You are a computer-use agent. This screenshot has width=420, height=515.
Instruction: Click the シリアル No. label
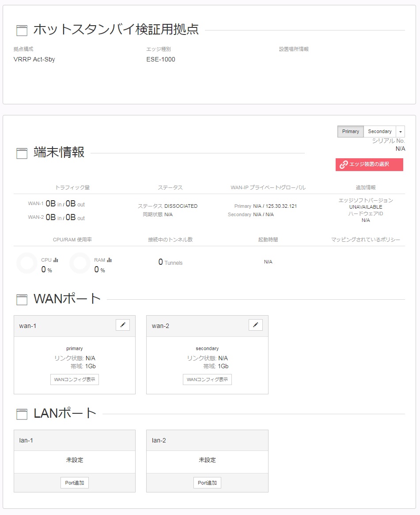pos(389,141)
